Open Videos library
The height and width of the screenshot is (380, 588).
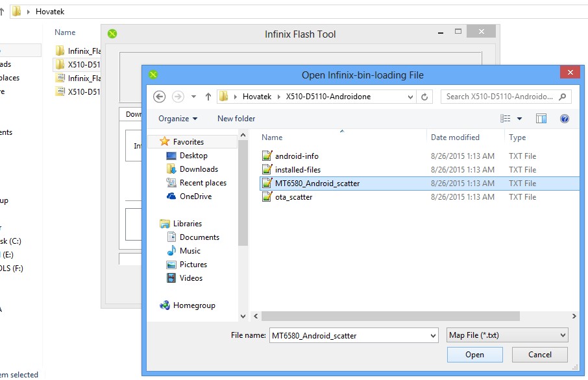coord(191,278)
